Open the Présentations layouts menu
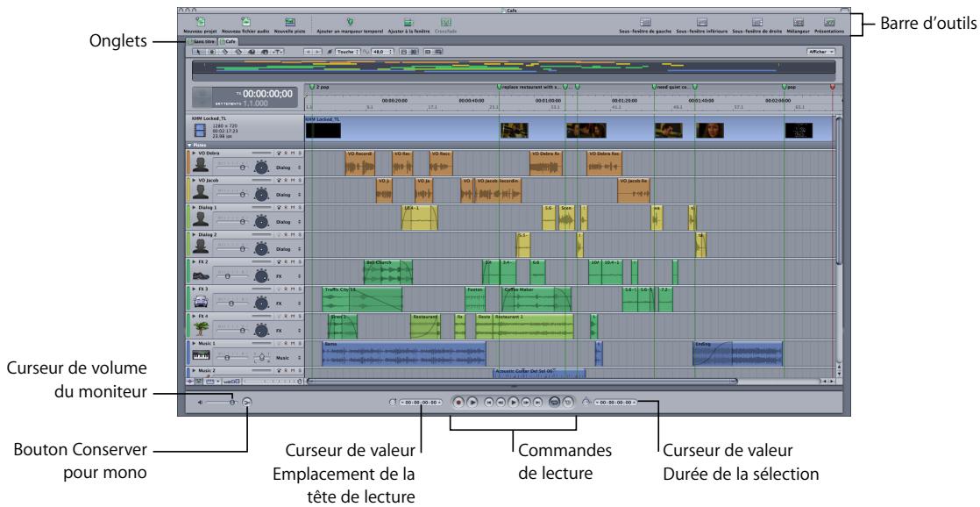Screen dimensions: 980x507 click(x=829, y=22)
